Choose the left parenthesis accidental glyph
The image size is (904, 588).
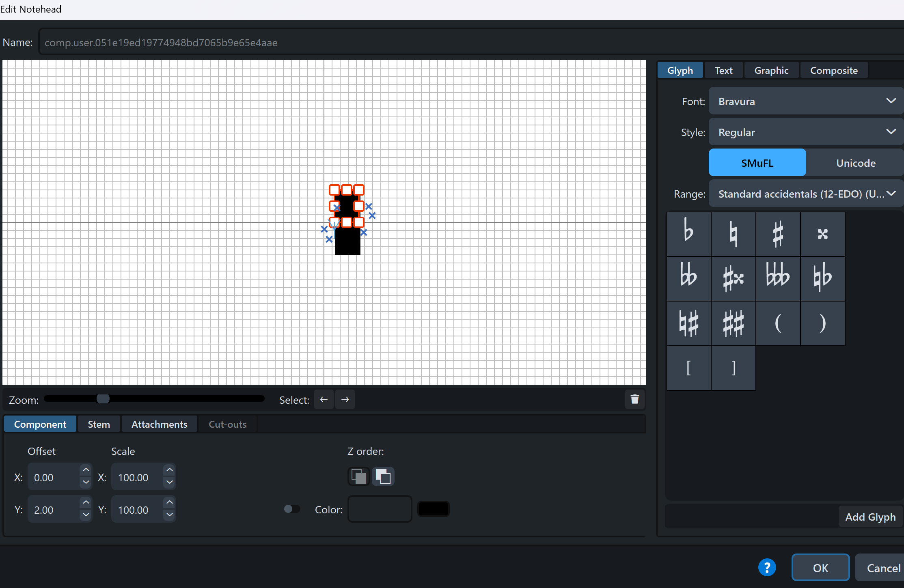point(778,323)
